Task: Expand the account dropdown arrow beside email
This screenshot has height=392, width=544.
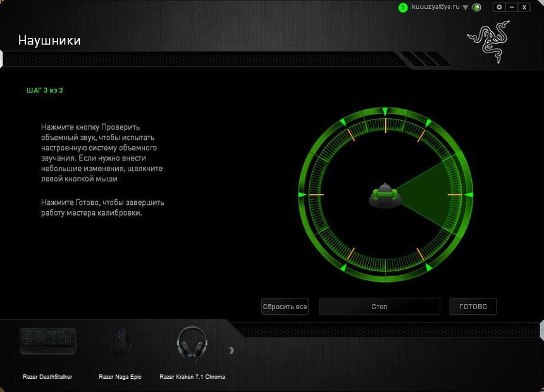Action: point(466,8)
